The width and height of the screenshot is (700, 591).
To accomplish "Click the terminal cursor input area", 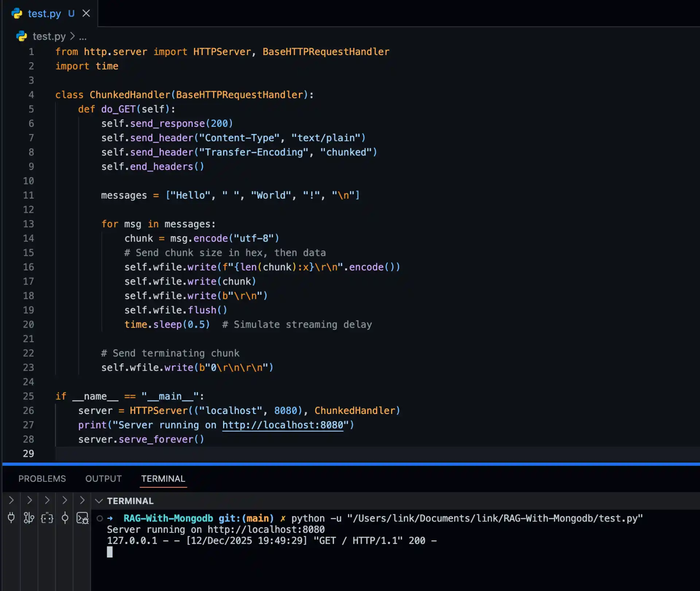I will pos(110,552).
